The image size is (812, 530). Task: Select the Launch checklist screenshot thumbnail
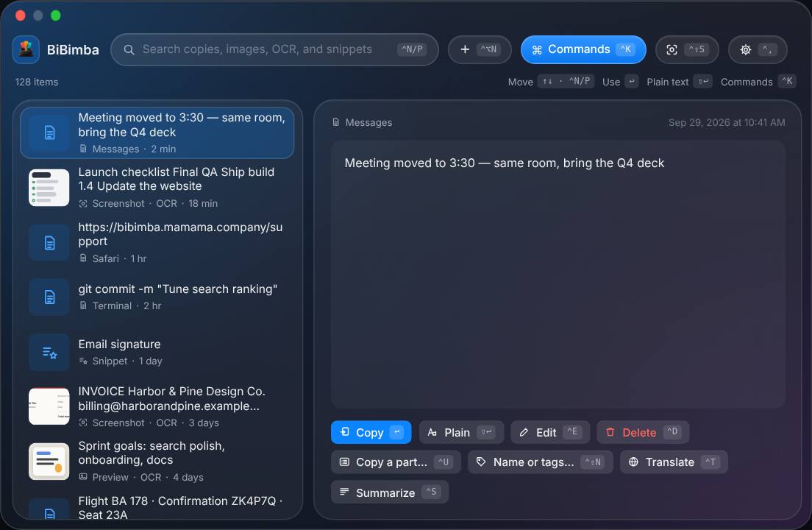49,188
